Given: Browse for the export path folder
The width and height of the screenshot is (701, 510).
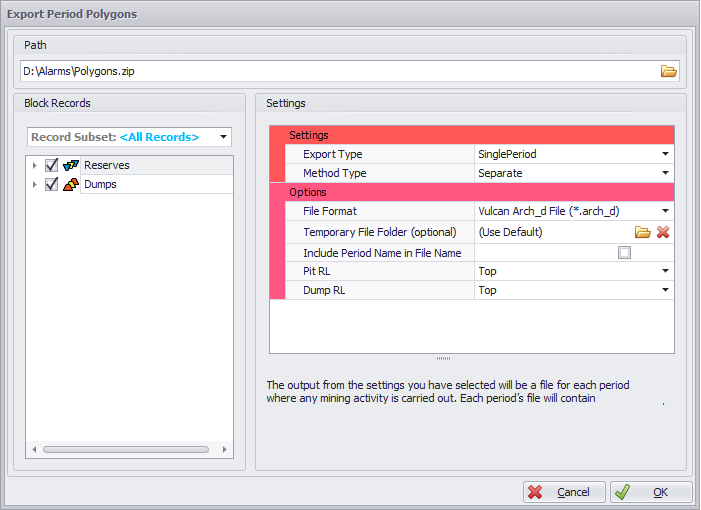Looking at the screenshot, I should 668,71.
